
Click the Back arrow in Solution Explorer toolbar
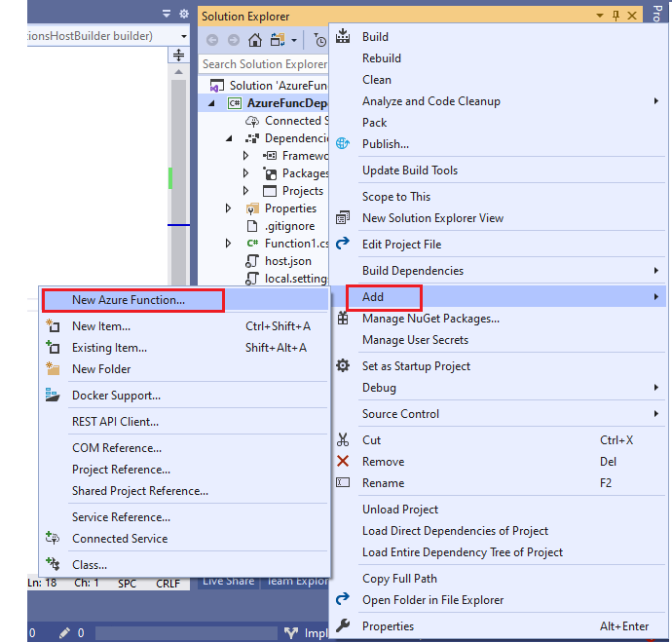212,40
